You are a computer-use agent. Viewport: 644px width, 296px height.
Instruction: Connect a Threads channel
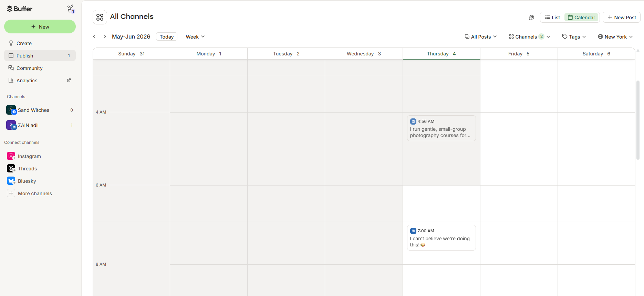40,169
